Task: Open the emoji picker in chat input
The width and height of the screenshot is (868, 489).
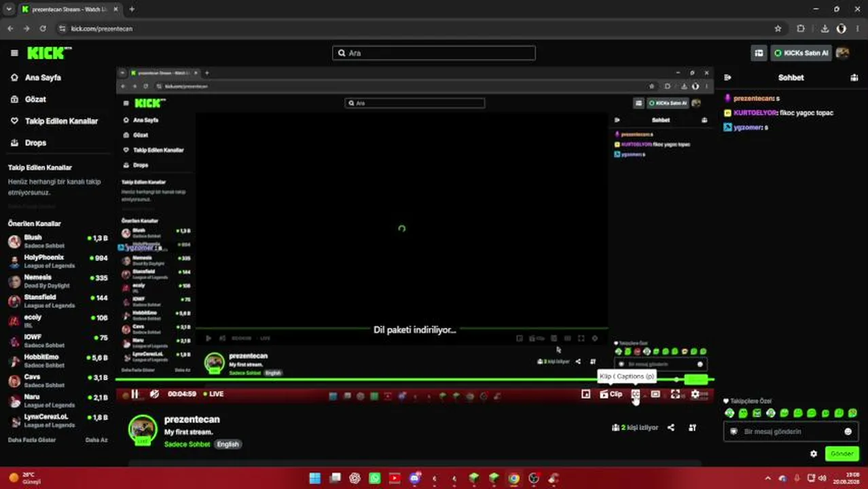Action: tap(848, 431)
